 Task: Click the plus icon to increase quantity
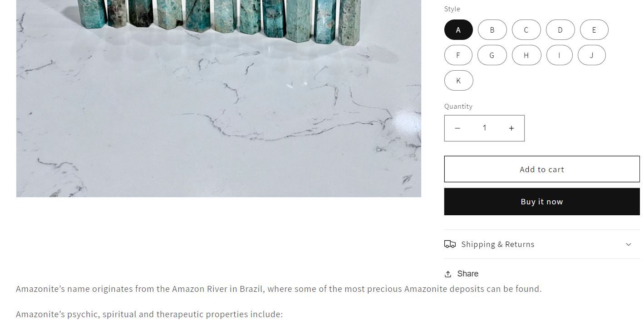(511, 128)
